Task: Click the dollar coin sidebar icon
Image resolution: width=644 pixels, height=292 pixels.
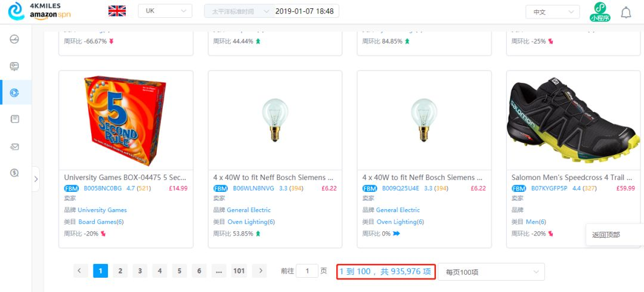Action: (x=14, y=173)
